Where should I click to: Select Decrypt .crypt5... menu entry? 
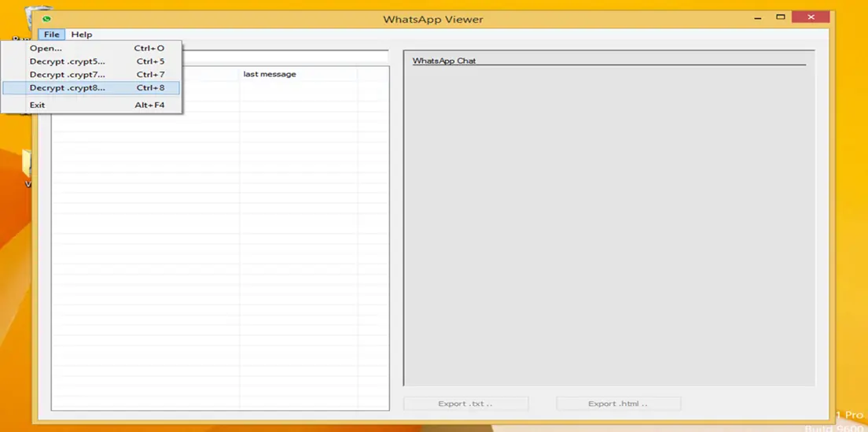[90, 61]
